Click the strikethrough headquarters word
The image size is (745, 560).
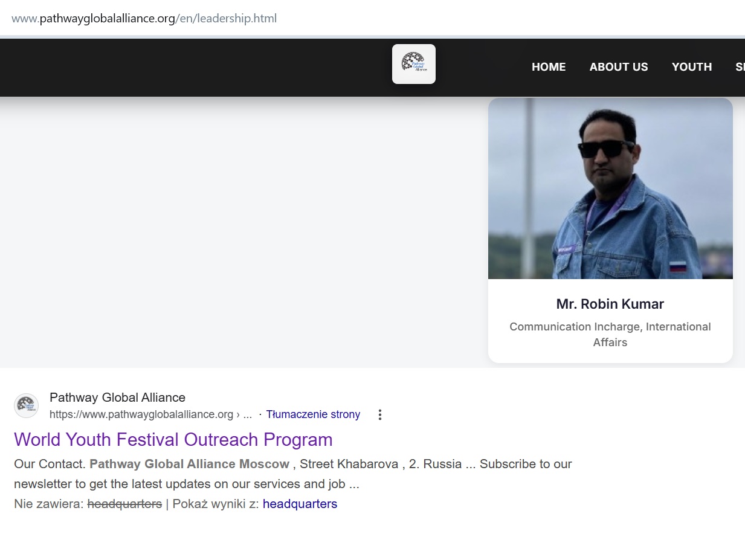coord(124,504)
